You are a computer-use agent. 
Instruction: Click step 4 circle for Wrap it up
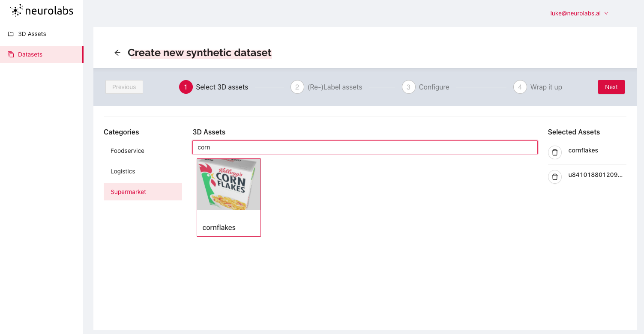(520, 87)
